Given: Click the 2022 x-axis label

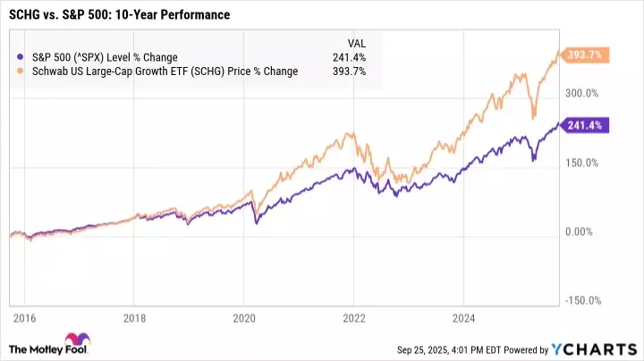Looking at the screenshot, I should click(356, 316).
